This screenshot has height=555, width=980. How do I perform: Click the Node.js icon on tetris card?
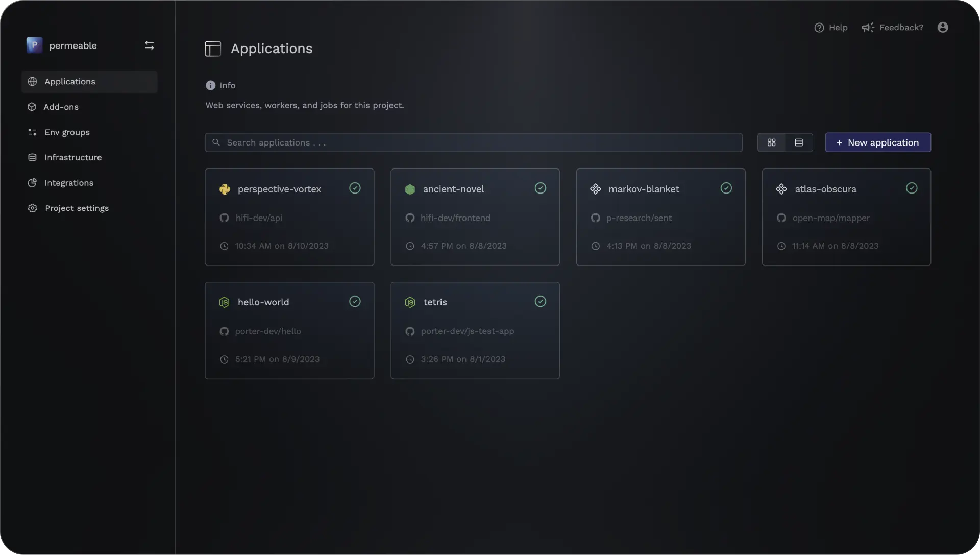click(410, 302)
